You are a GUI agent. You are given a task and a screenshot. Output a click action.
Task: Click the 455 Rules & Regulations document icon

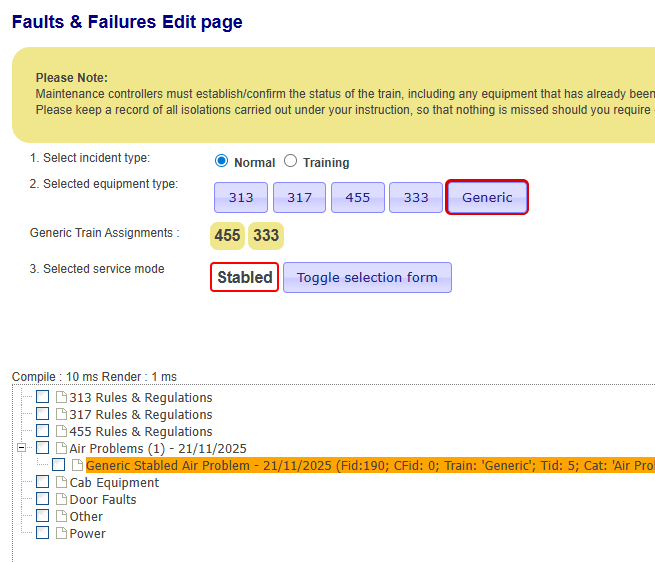[61, 432]
